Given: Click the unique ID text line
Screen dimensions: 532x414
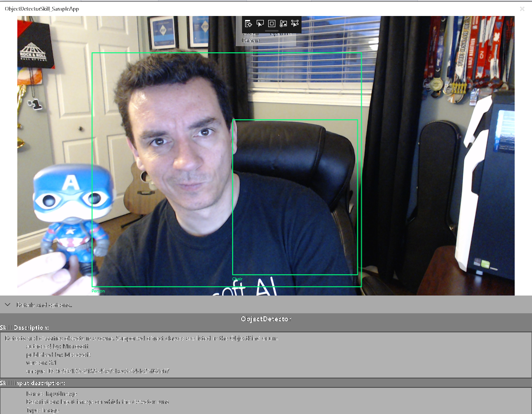Looking at the screenshot, I should coord(98,371).
